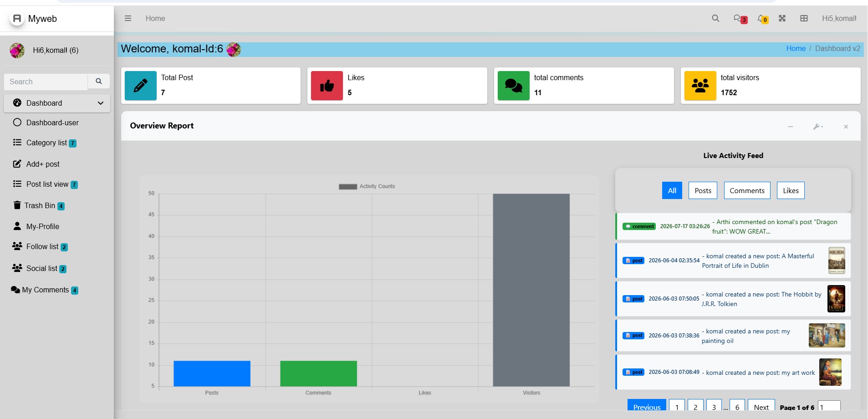The height and width of the screenshot is (419, 868).
Task: Open Follow list in sidebar
Action: 47,247
